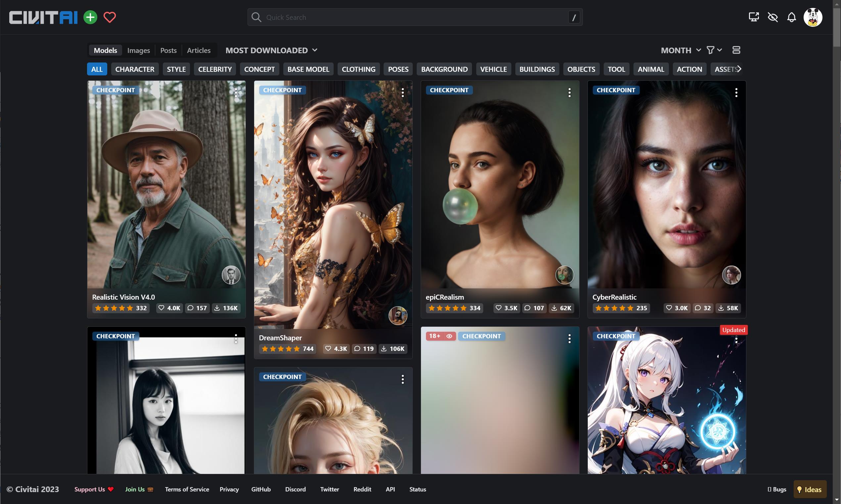Screen dimensions: 841x504
Task: Open the Join Us footer link
Action: pyautogui.click(x=139, y=489)
